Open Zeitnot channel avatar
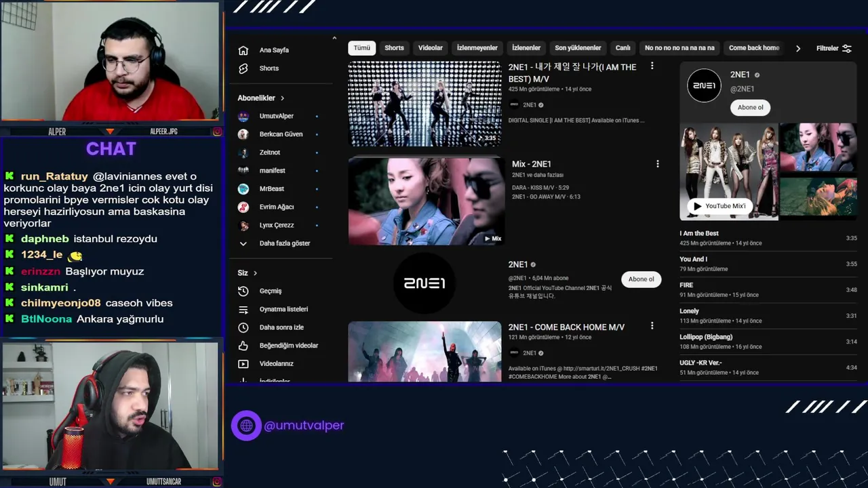 pyautogui.click(x=243, y=152)
